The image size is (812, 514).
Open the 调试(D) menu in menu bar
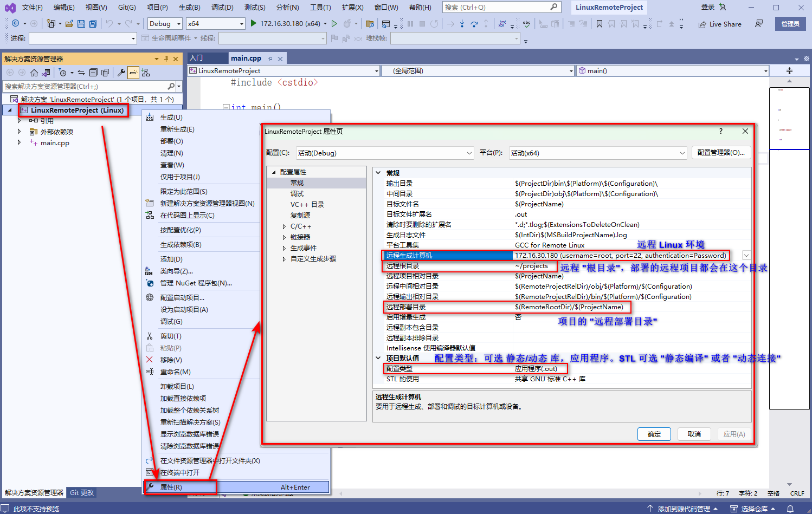pyautogui.click(x=222, y=8)
